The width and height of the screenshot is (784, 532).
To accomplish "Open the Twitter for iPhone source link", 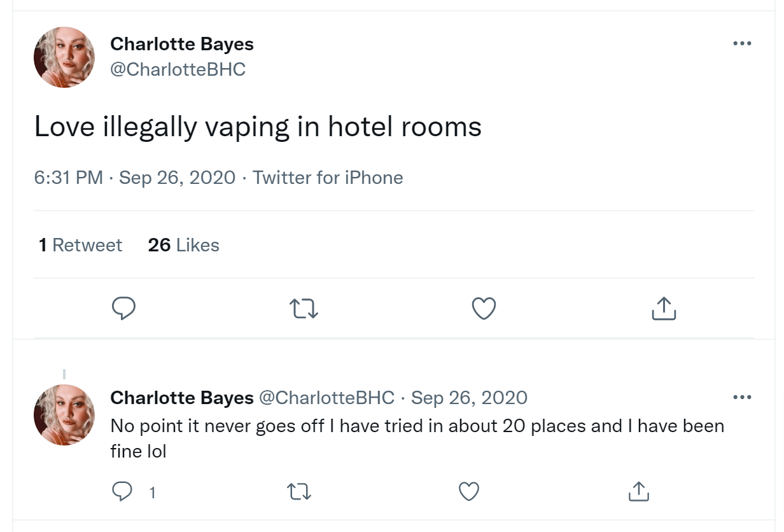I will (x=328, y=178).
